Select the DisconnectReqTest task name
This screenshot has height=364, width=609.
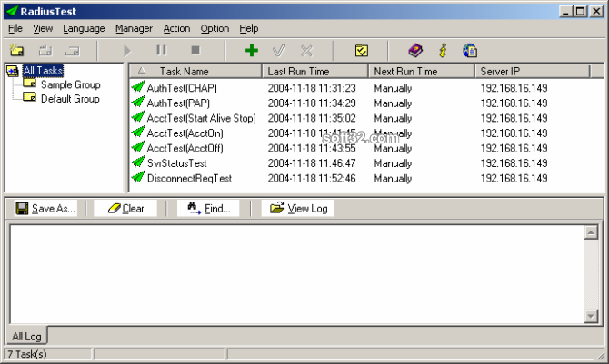[189, 179]
